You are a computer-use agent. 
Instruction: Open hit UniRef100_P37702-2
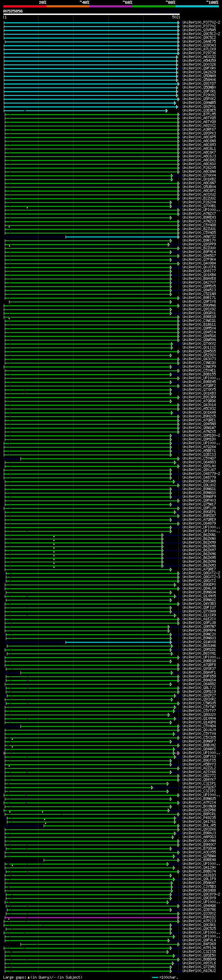coord(201,23)
